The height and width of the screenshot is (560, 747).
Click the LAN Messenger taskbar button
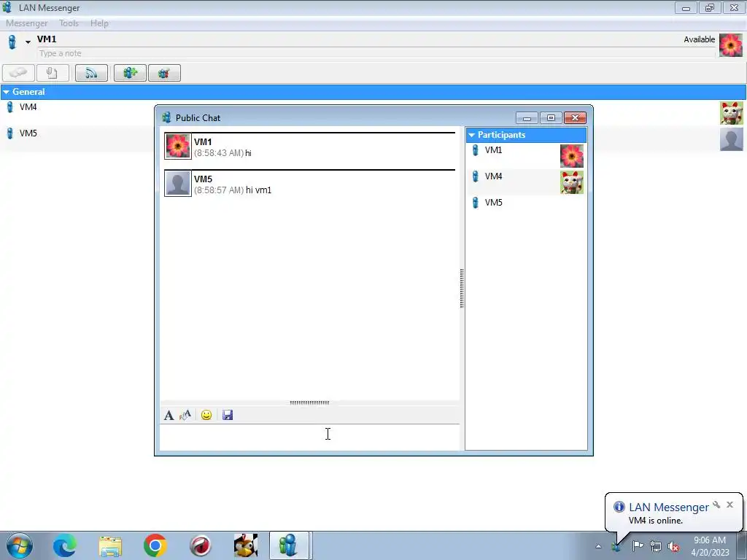tap(290, 545)
